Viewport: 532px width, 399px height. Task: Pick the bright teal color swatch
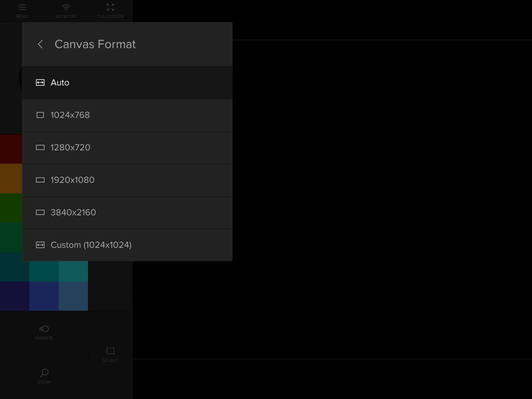tap(73, 271)
